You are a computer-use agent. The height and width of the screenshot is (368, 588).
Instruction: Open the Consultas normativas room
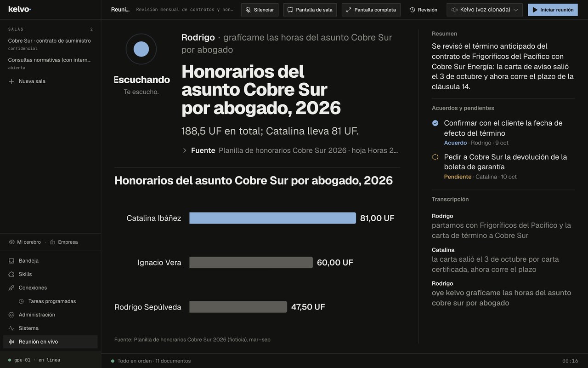click(50, 63)
